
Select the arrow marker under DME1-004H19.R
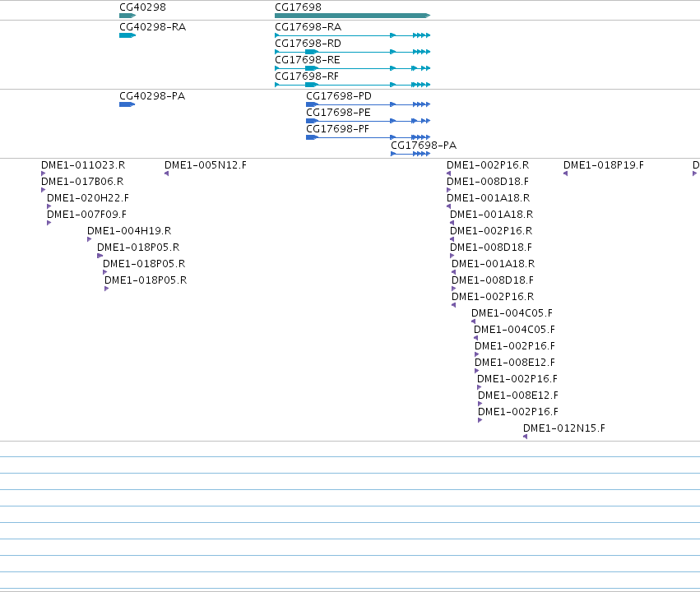coord(90,239)
